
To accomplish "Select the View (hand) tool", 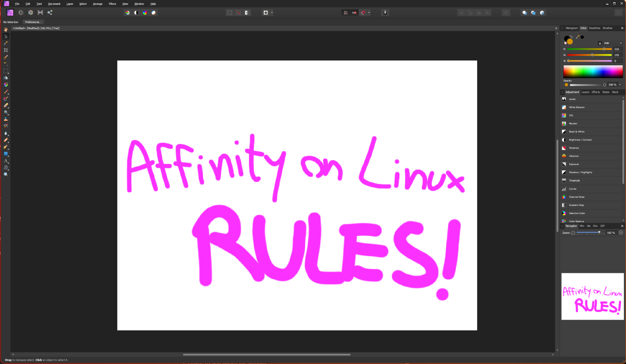I will 6,29.
